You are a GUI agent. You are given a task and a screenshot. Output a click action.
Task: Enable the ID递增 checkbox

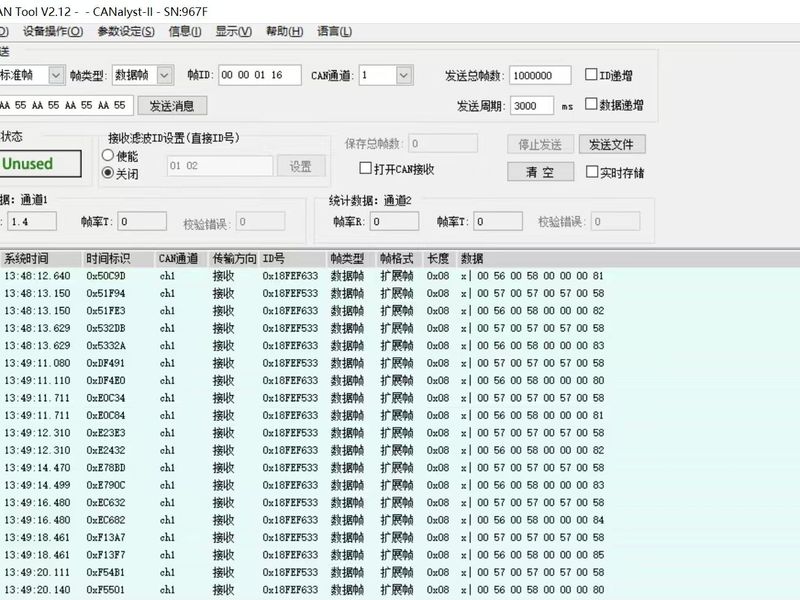pos(591,74)
